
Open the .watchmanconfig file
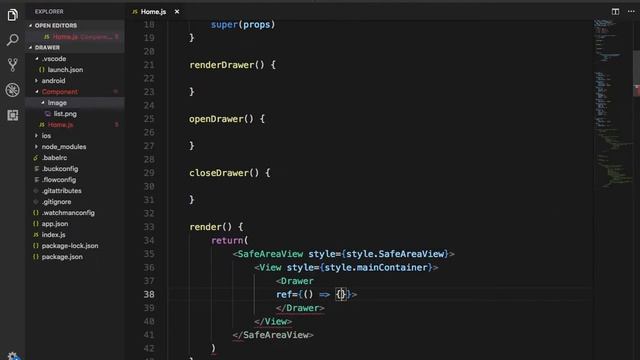pos(76,213)
